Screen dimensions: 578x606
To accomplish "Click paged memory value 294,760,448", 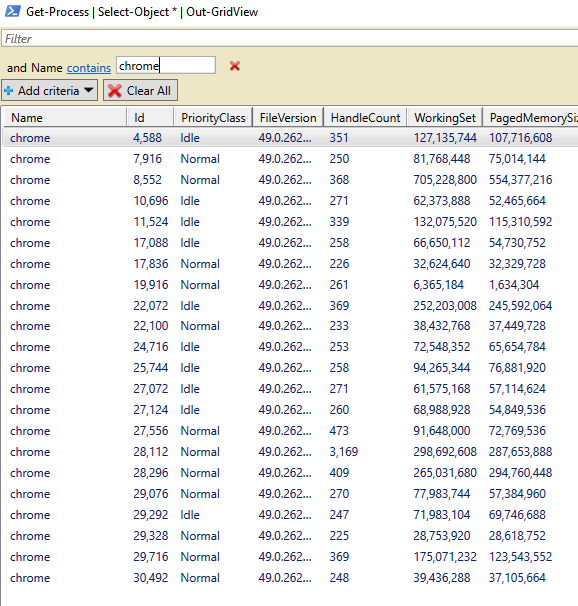I will click(x=520, y=473).
